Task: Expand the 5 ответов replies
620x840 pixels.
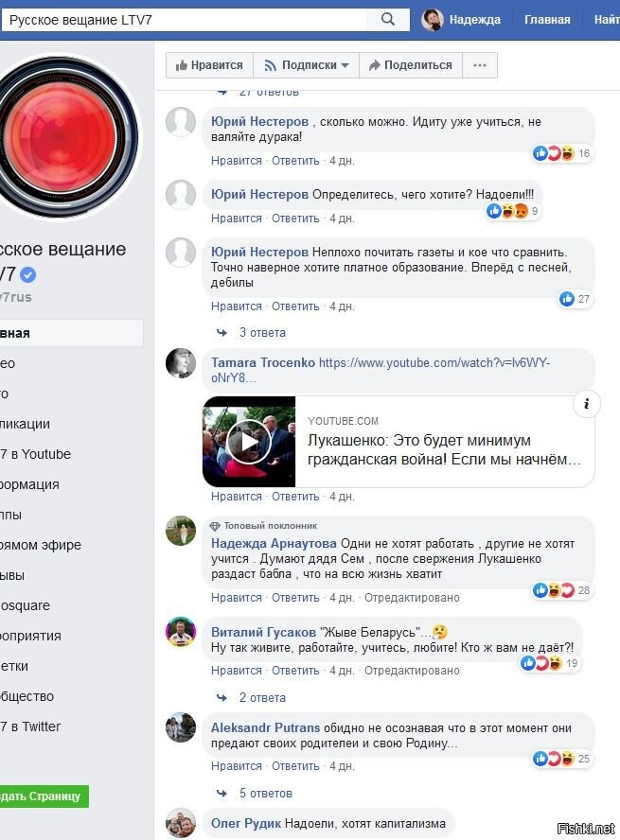Action: [x=265, y=794]
